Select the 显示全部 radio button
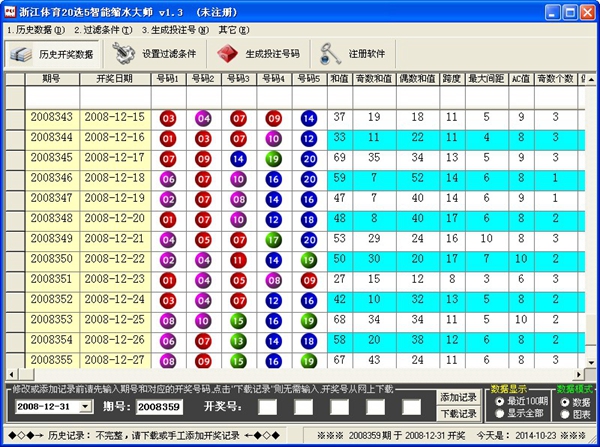Viewport: 600px width, 447px height. [x=500, y=413]
